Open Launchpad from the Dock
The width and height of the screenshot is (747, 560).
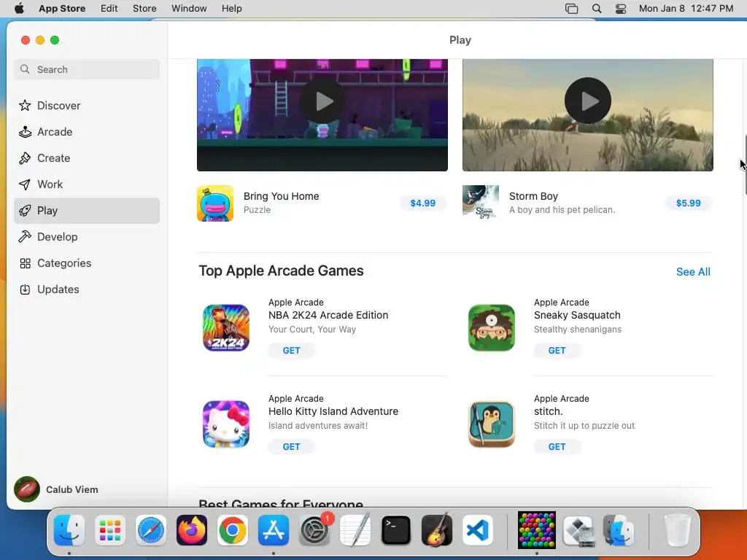tap(110, 530)
